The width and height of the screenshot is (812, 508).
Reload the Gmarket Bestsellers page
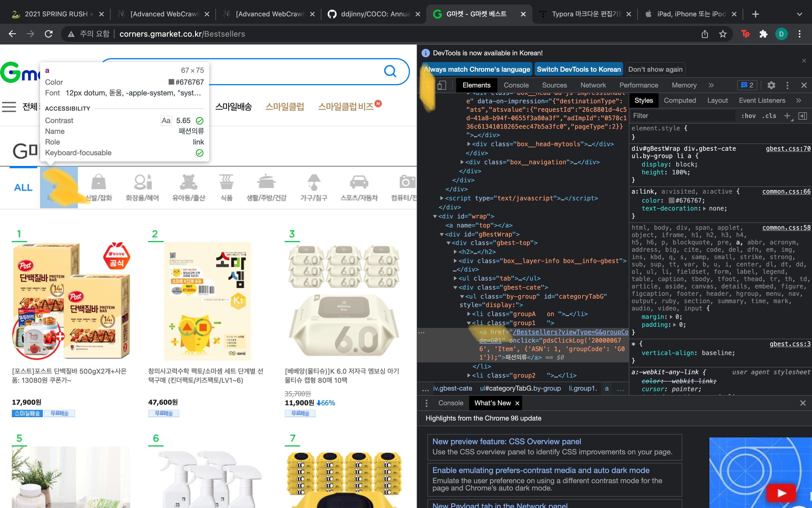click(49, 34)
